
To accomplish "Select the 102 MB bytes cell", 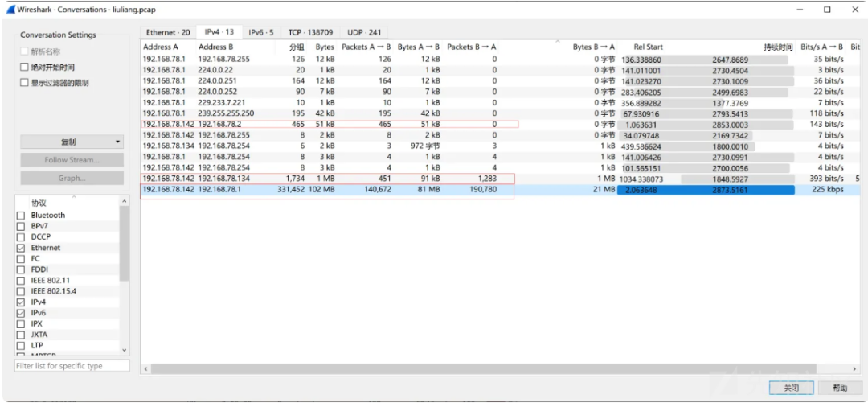I will coord(321,190).
